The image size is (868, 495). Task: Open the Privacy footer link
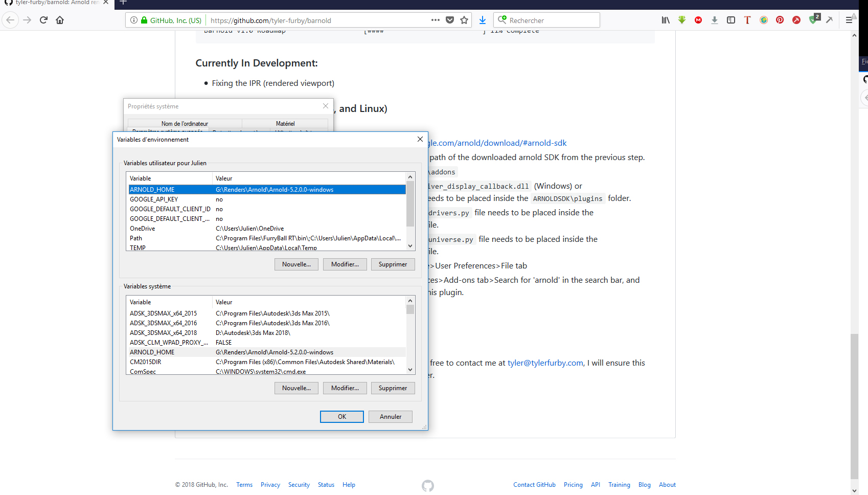pyautogui.click(x=270, y=485)
